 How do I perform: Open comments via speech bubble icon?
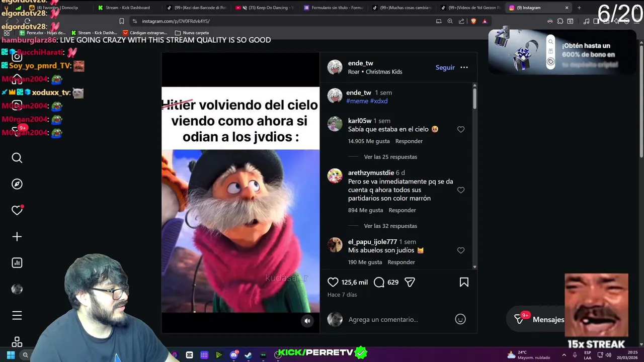(379, 282)
